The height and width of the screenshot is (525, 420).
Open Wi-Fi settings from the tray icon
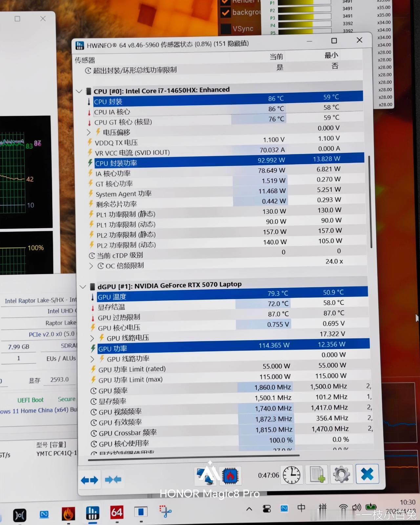tap(343, 508)
